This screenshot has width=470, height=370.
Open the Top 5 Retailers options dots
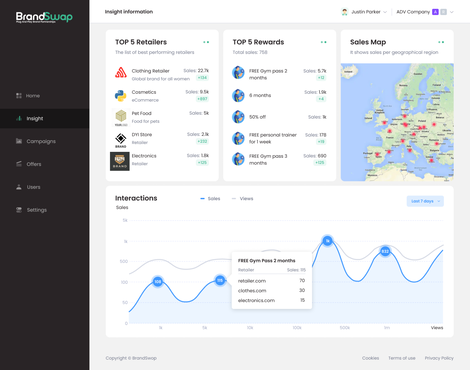pos(206,42)
